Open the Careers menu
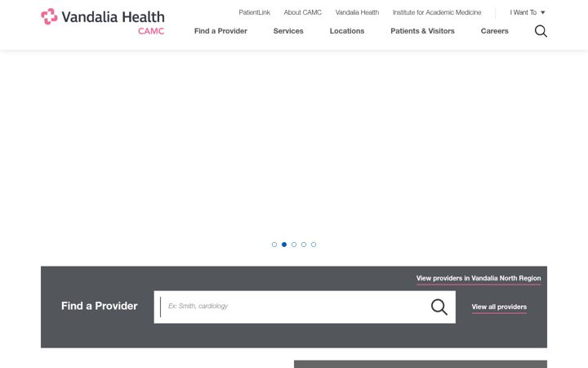The image size is (588, 368). (495, 31)
